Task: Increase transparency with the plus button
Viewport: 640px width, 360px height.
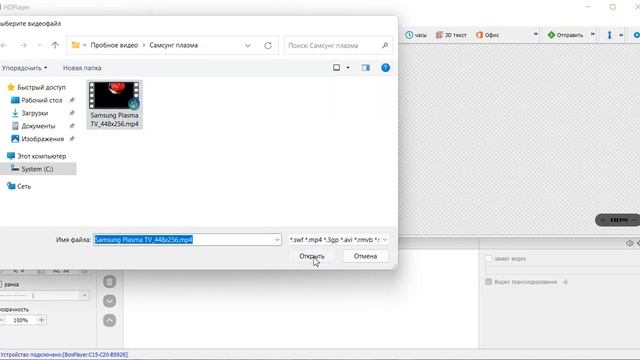Action: point(41,320)
